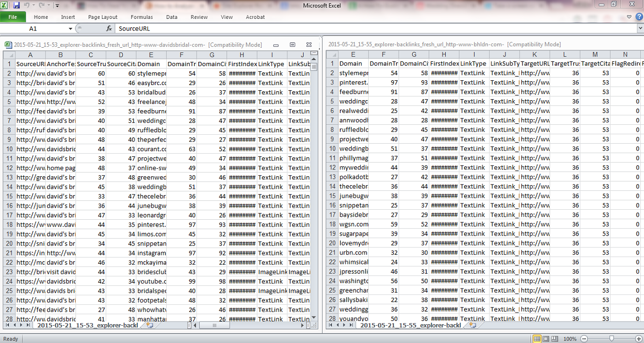Switch to the View ribbon tab

coord(227,17)
